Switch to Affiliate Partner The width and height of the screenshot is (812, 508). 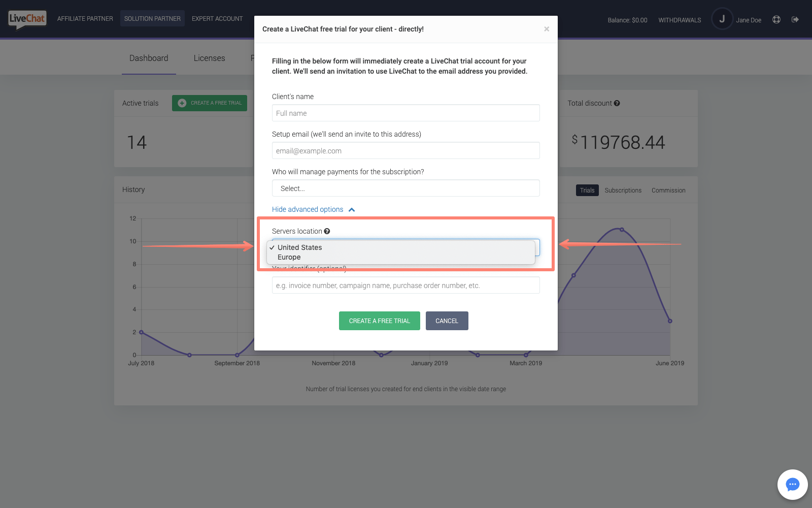pos(85,19)
